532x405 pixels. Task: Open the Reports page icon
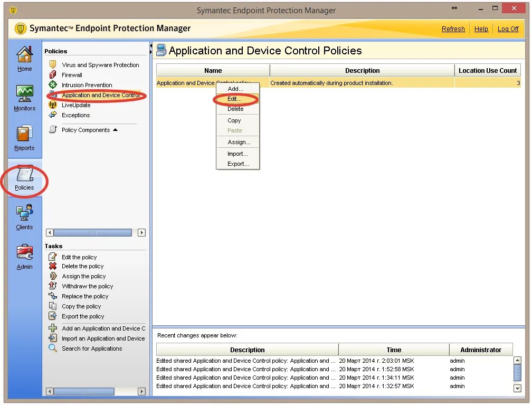click(24, 133)
